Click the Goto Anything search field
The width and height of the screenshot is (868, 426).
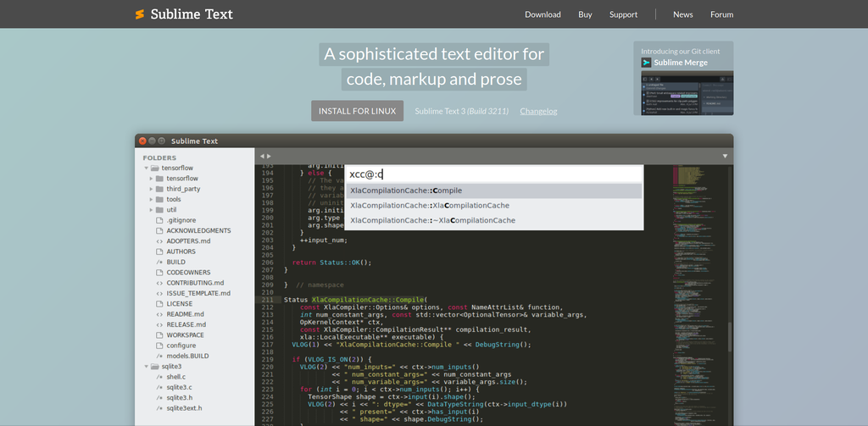494,174
